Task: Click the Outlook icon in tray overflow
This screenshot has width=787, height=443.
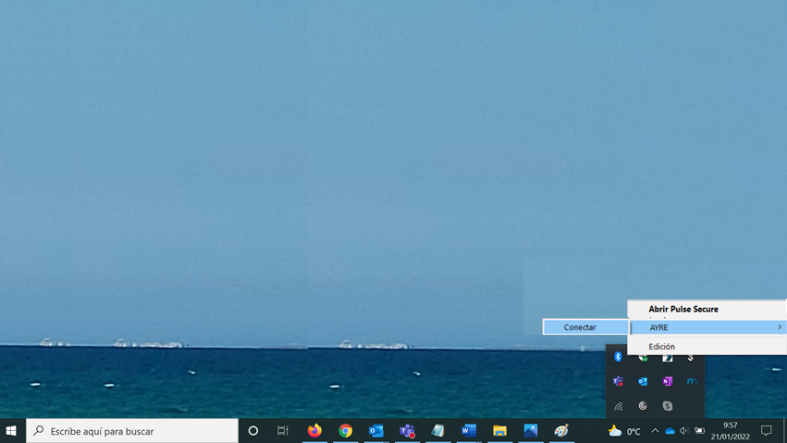Action: (643, 381)
